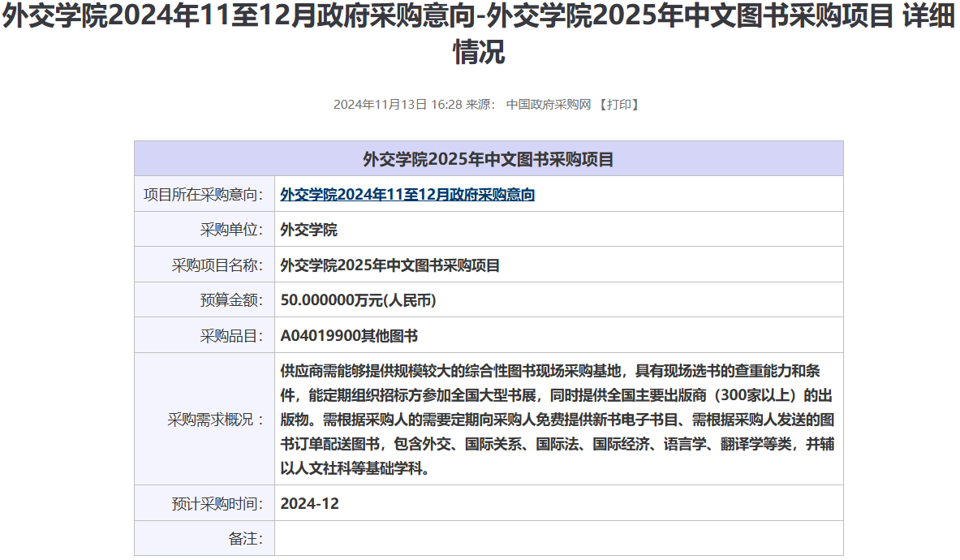Select the 采购需求概况 row label
Viewport: 960px width, 560px height.
pos(216,420)
